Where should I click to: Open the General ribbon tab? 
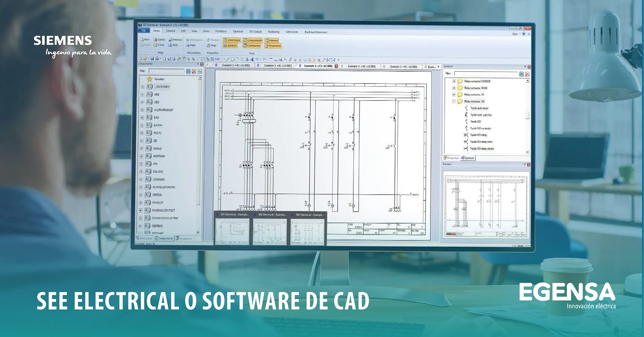pos(170,31)
